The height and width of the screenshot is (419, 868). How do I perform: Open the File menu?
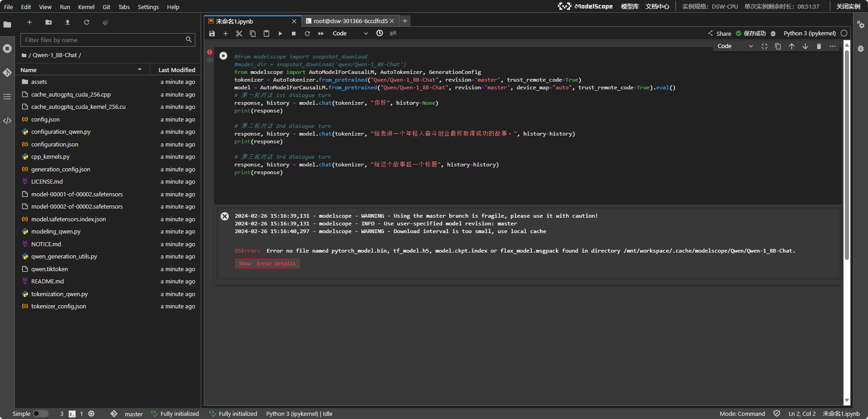(9, 7)
